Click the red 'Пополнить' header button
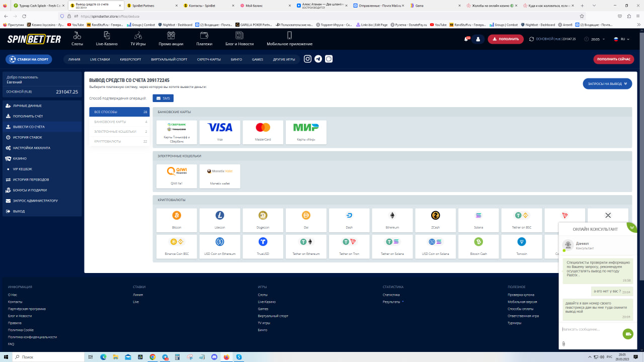644x362 pixels. point(506,39)
